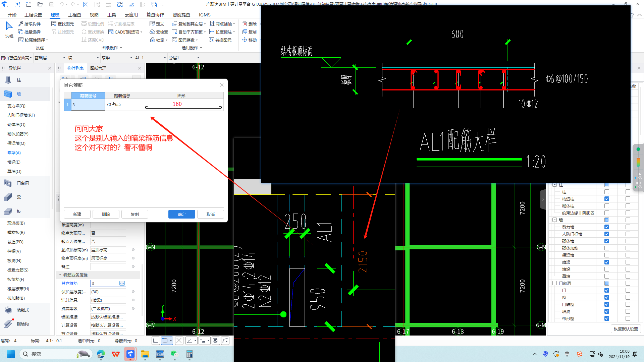Click the 云检查 cloud check tool
The width and height of the screenshot is (644, 362).
coord(159,32)
